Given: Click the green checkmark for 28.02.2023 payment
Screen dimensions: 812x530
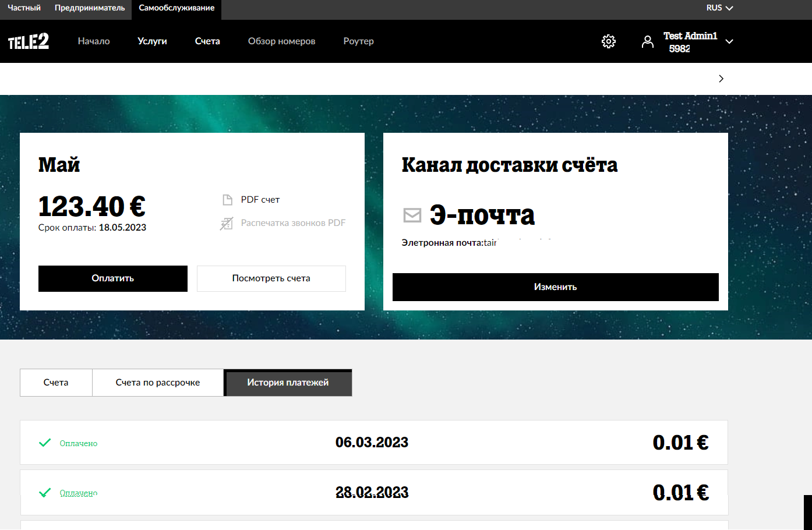Looking at the screenshot, I should coord(45,493).
